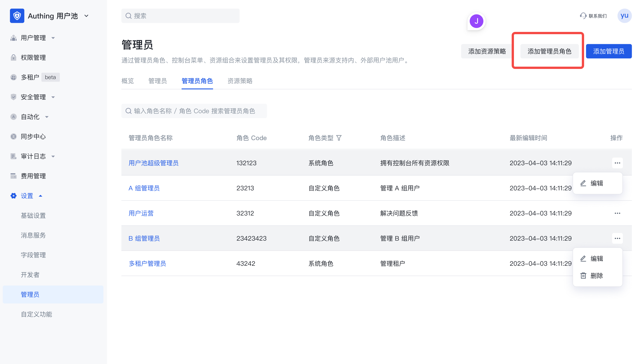Click the 添加管理员 blue button
The image size is (644, 364).
tap(609, 51)
